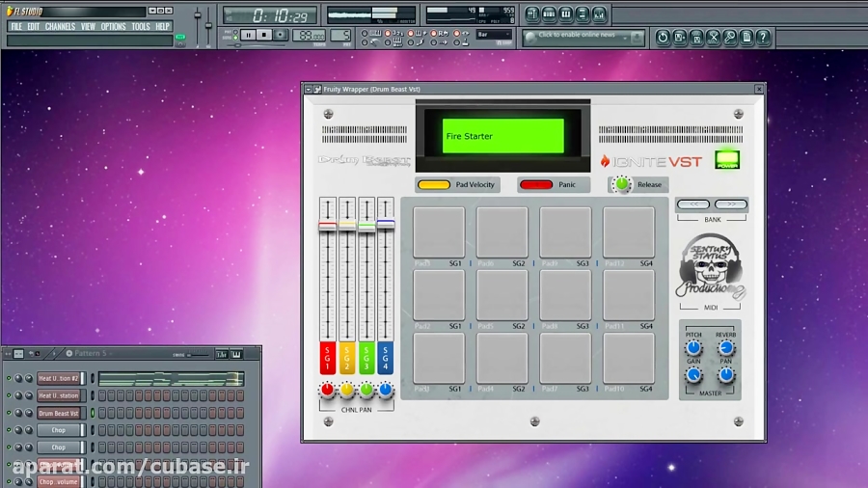This screenshot has height=488, width=868.
Task: Pause playback with the pause button
Action: (248, 35)
